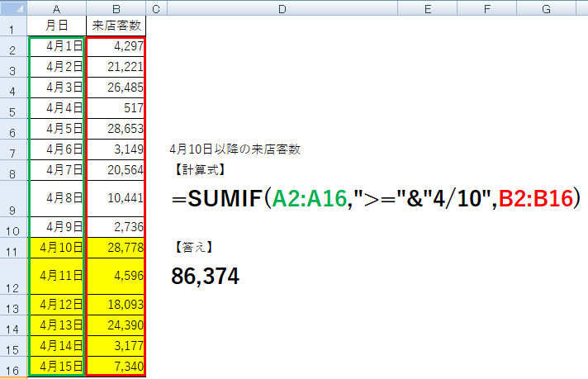Click the cell containing 26,485
The image size is (588, 379).
115,88
